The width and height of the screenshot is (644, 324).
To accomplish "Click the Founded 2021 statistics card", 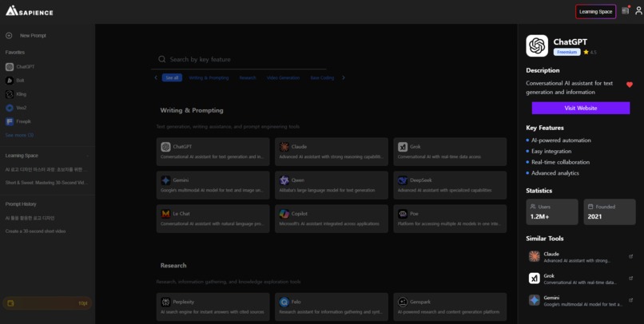I will (610, 212).
